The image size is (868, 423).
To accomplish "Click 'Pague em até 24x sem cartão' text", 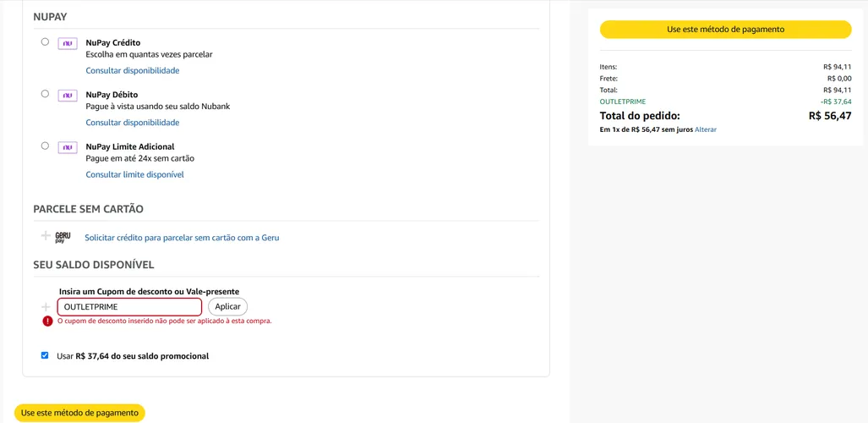I will [x=140, y=158].
